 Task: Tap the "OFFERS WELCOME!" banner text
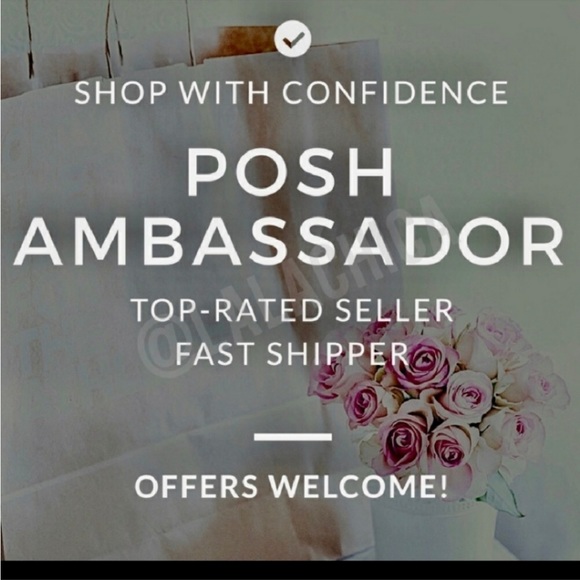[291, 486]
